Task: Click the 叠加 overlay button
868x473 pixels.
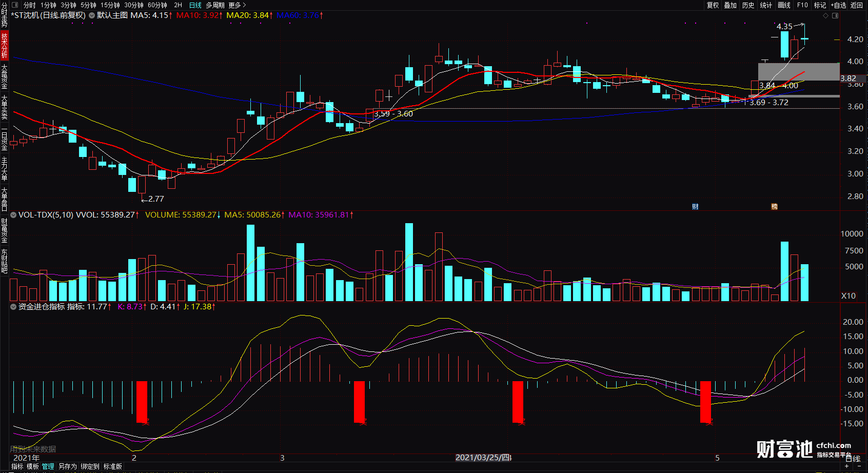Action: click(731, 5)
